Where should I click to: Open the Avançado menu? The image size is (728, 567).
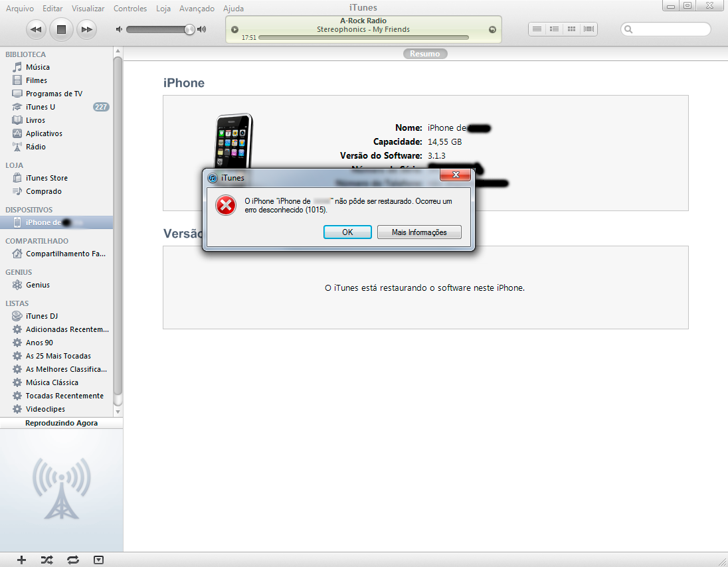point(197,9)
